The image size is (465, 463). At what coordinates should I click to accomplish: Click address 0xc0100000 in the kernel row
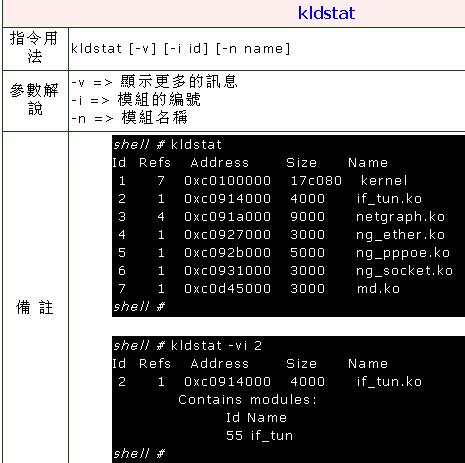pyautogui.click(x=228, y=181)
